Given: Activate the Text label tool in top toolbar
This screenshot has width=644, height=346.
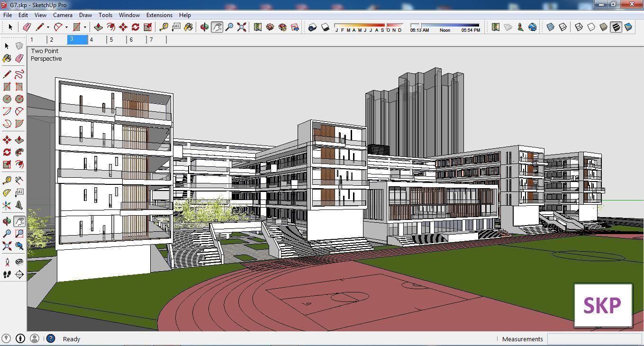Looking at the screenshot, I should [176, 27].
